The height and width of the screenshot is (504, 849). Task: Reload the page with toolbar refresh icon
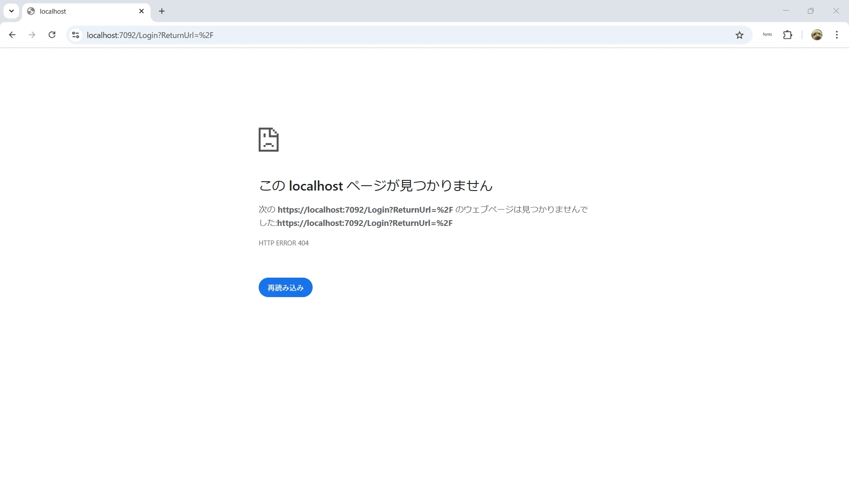[x=52, y=35]
